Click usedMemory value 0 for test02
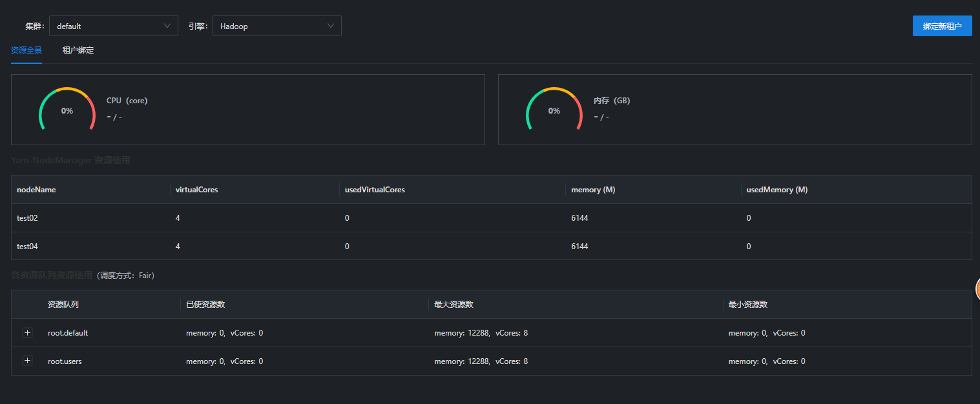 pyautogui.click(x=749, y=218)
